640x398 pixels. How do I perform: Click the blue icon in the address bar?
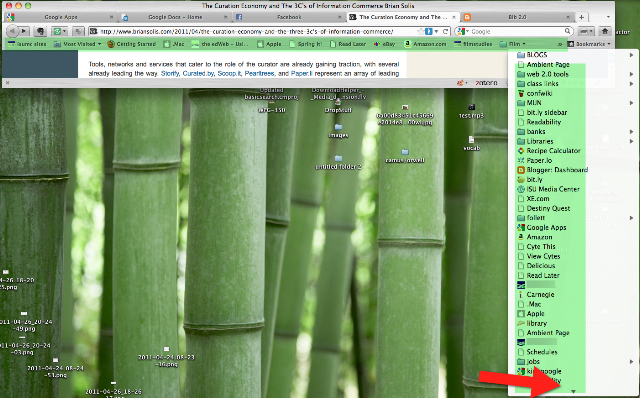pos(429,31)
